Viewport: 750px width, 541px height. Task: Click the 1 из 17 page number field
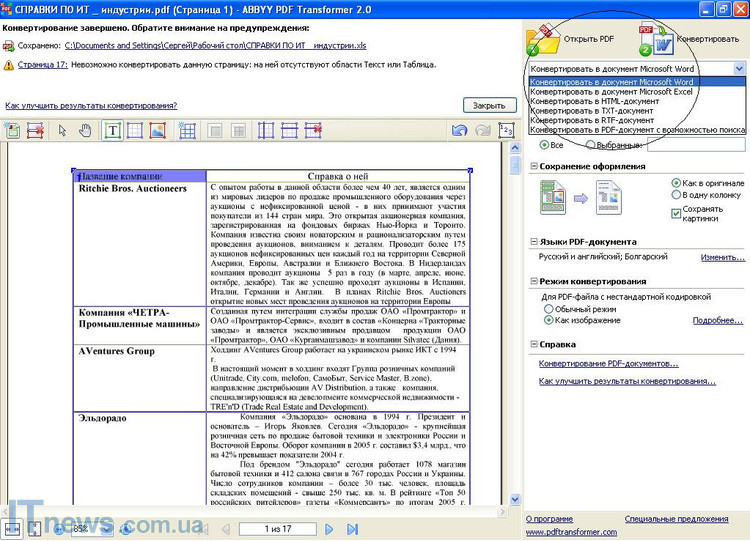pos(278,529)
